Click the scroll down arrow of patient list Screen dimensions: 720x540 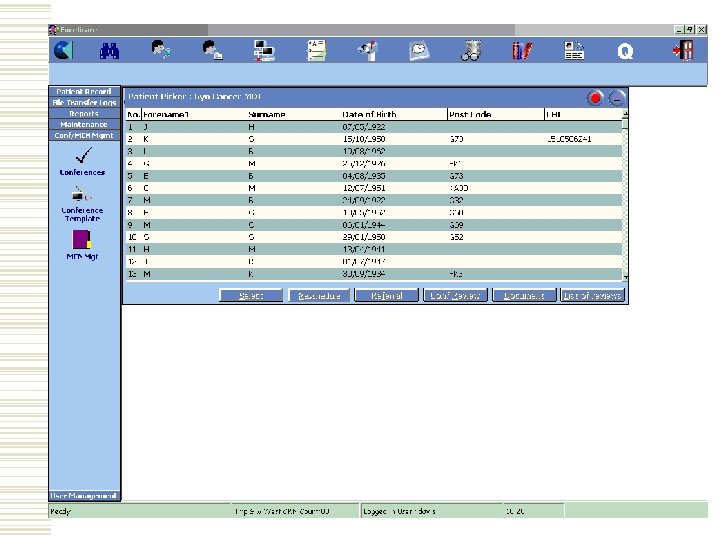point(625,277)
